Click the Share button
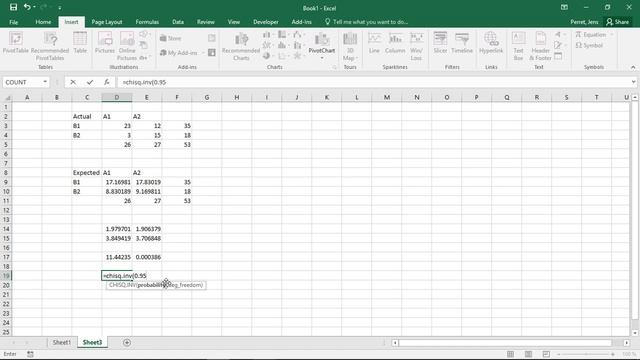640x360 pixels. coord(618,22)
